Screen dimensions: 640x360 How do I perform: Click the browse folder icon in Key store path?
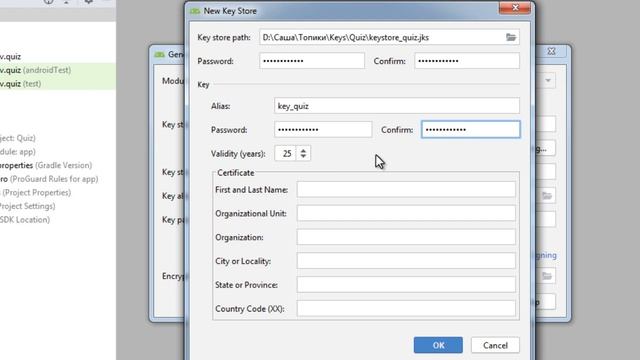(x=511, y=37)
